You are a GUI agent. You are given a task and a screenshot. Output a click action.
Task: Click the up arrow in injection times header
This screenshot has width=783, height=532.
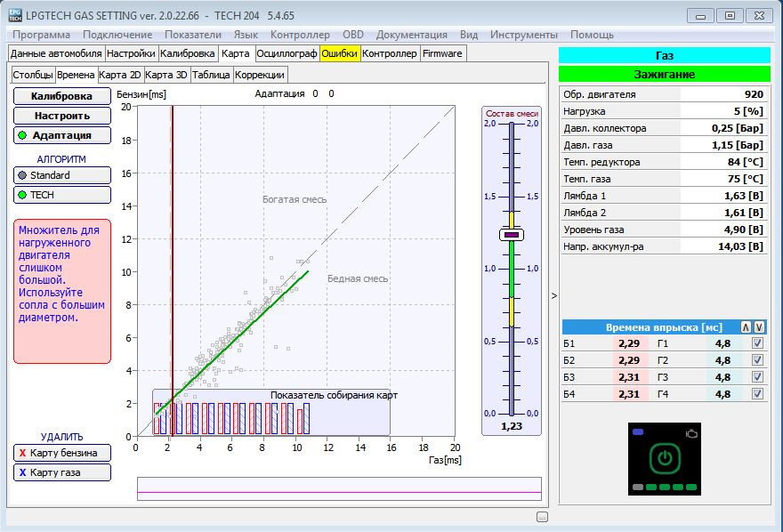click(x=746, y=327)
